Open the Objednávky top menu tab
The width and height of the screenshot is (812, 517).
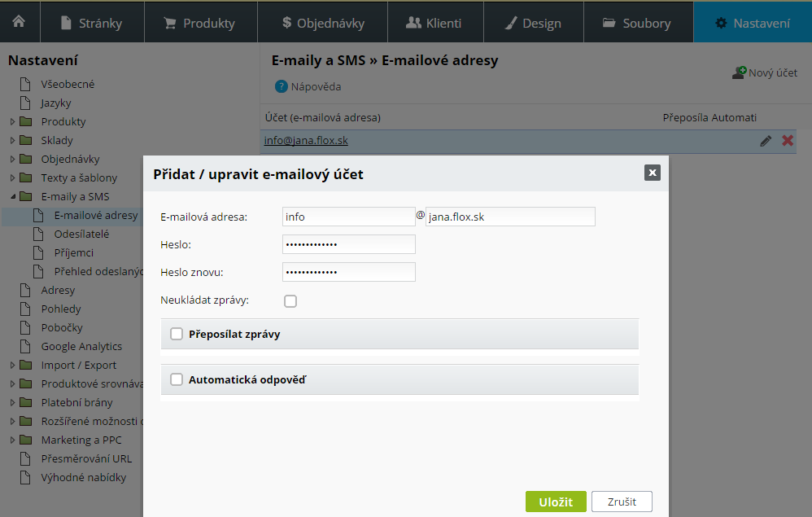tap(322, 22)
